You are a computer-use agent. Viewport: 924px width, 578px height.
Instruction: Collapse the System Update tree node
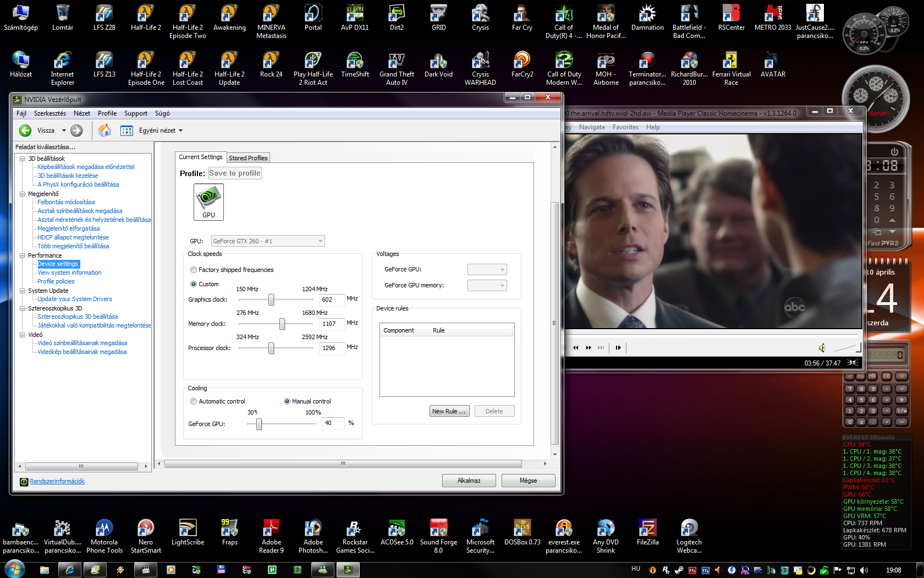(23, 291)
